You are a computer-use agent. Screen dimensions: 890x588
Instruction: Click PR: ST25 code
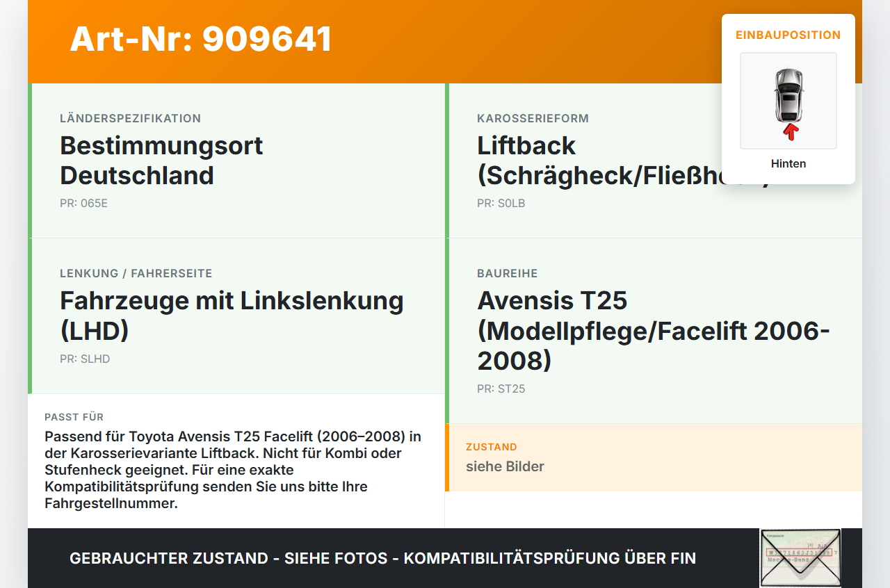[501, 389]
